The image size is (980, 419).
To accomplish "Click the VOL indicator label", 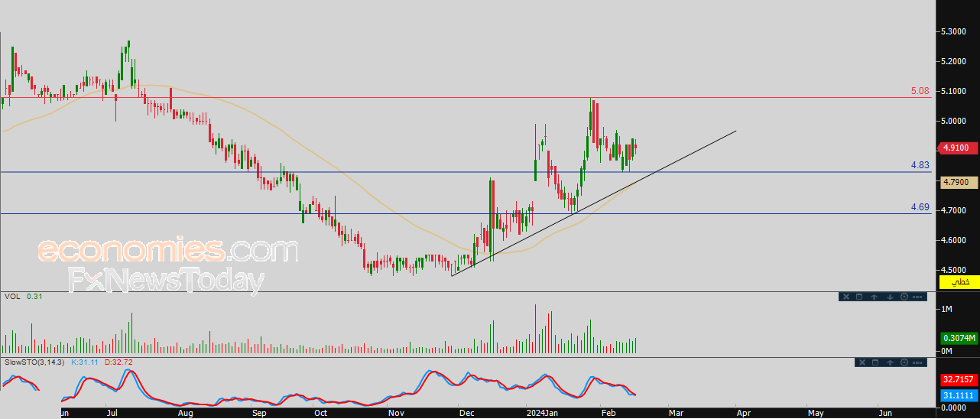I will (11, 296).
